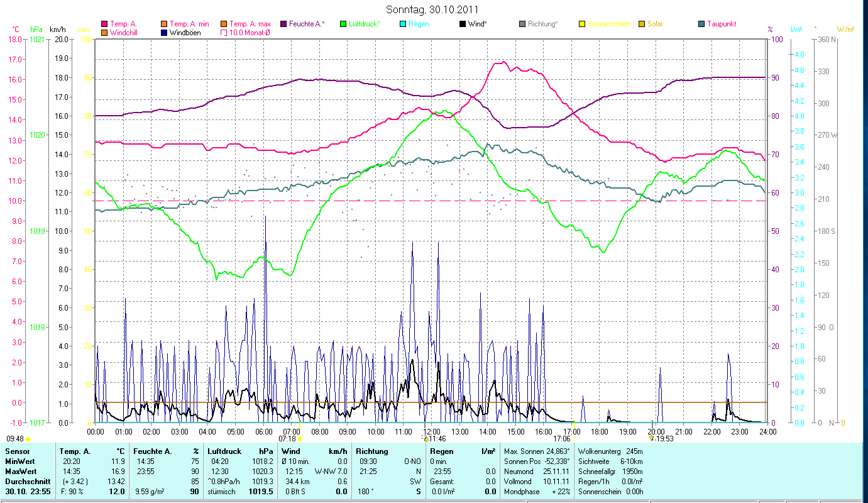This screenshot has width=868, height=503.
Task: Click the Richtung table header
Action: (x=372, y=451)
